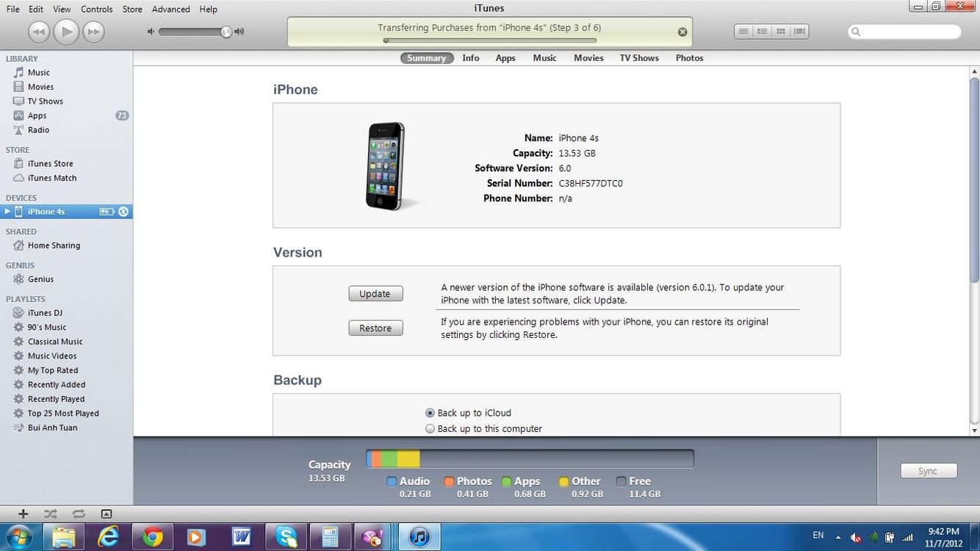This screenshot has width=980, height=551.
Task: Click the transfer progress bar
Action: click(490, 40)
